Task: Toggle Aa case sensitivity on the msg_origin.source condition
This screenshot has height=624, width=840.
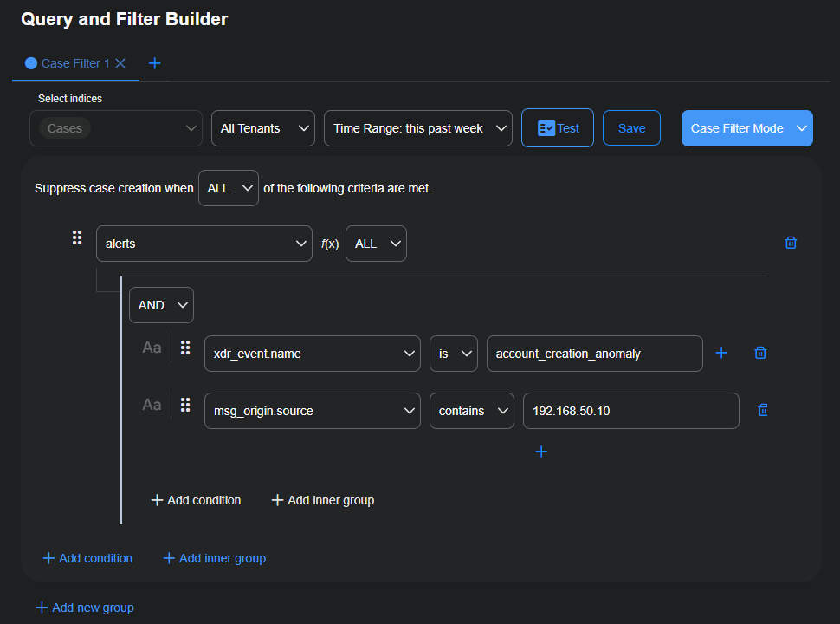Action: [151, 404]
